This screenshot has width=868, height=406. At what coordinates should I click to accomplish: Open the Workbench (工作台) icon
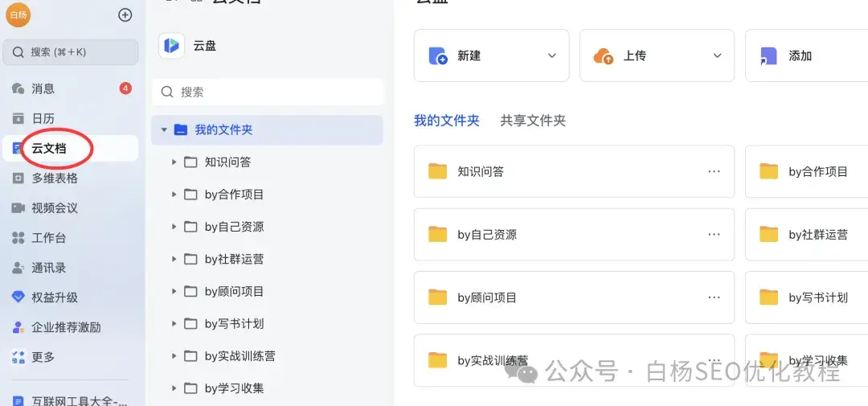18,238
